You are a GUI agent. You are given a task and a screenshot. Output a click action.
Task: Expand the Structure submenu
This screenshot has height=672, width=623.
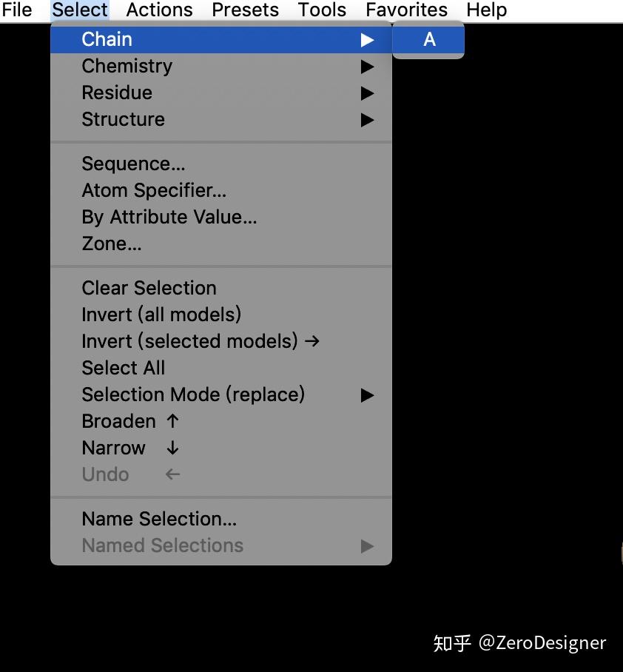click(123, 120)
